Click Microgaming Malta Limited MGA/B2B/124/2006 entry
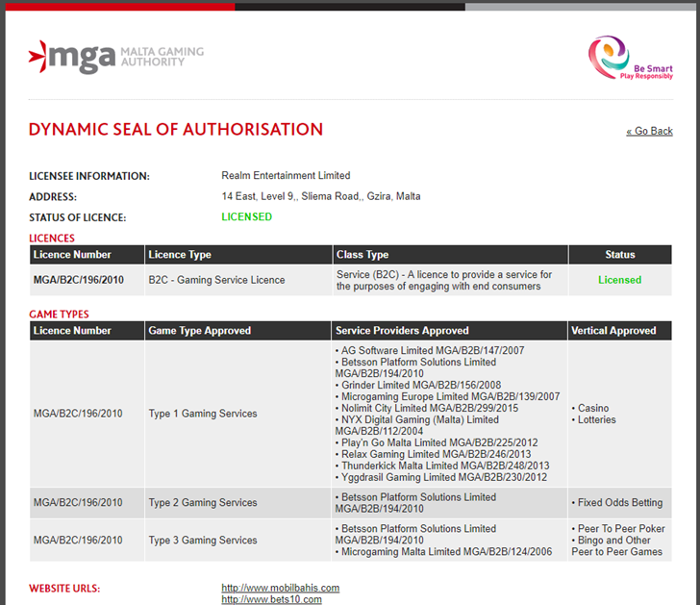The image size is (700, 605). tap(444, 552)
